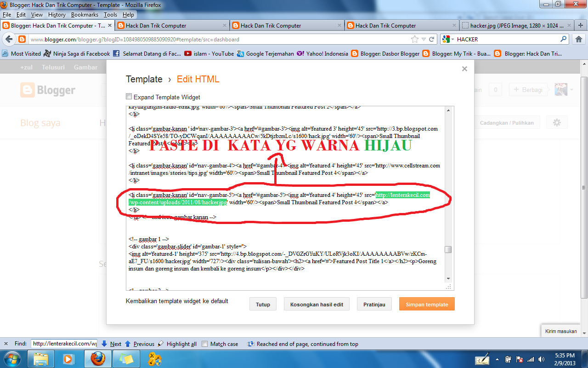
Task: Click the search magnifier icon
Action: point(564,40)
